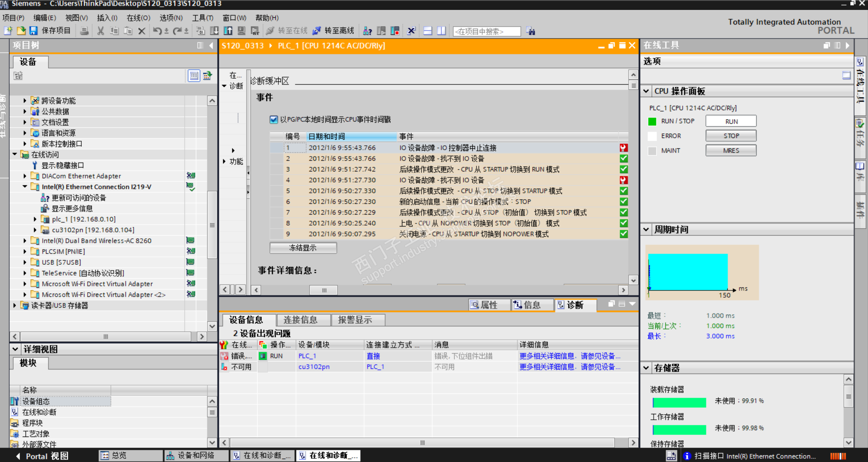Click the print icon in toolbar
The width and height of the screenshot is (868, 462).
click(84, 31)
